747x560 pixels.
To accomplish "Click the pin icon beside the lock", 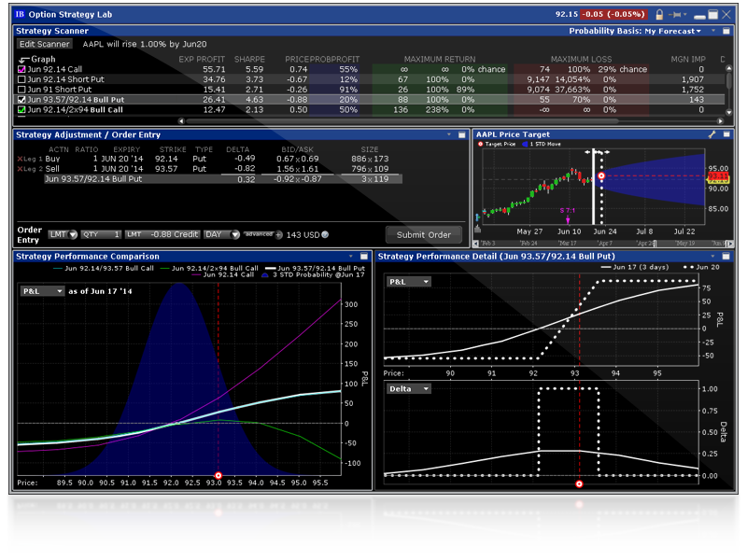I will click(x=675, y=15).
